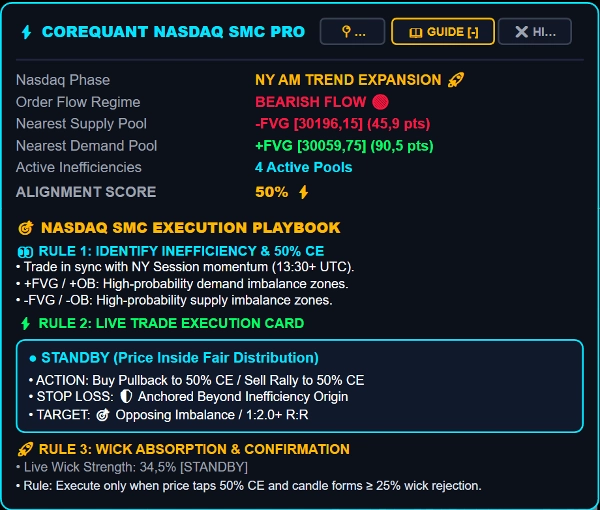The height and width of the screenshot is (510, 600).
Task: Click Live Wick Strength: 34,5% line
Action: click(132, 467)
